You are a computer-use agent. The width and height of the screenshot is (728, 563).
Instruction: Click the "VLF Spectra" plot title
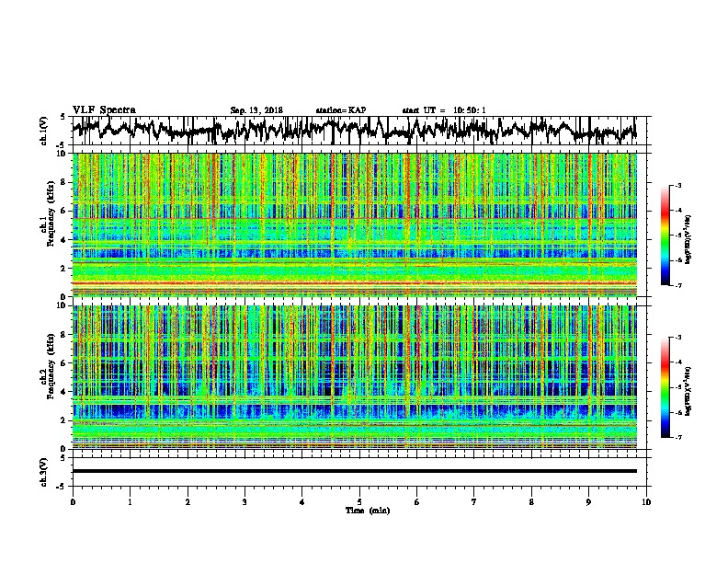[104, 110]
